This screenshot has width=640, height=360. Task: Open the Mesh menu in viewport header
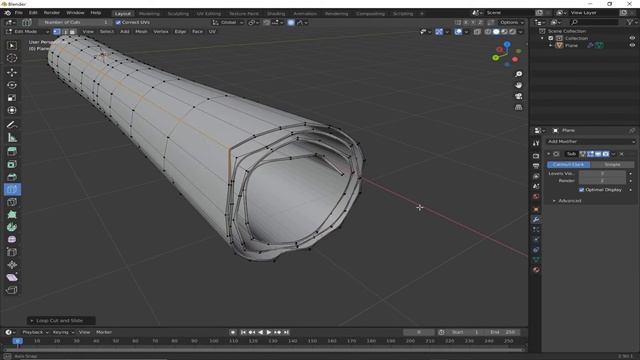pos(141,31)
